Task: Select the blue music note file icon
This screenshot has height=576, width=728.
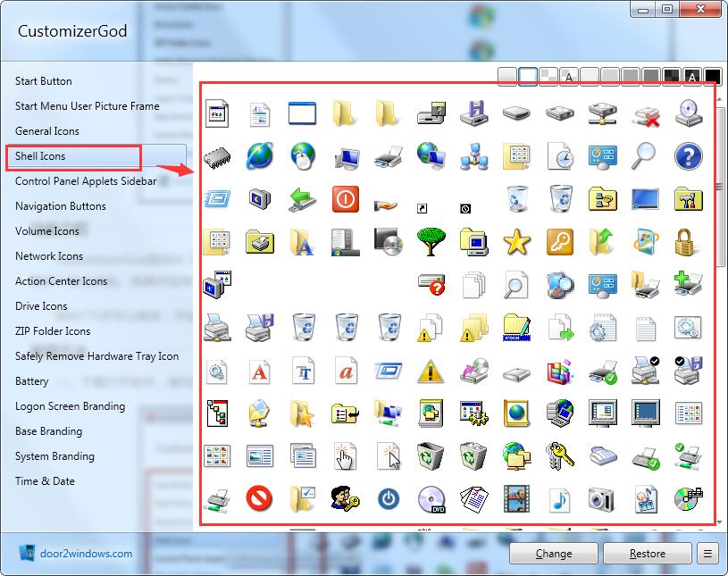Action: [559, 499]
